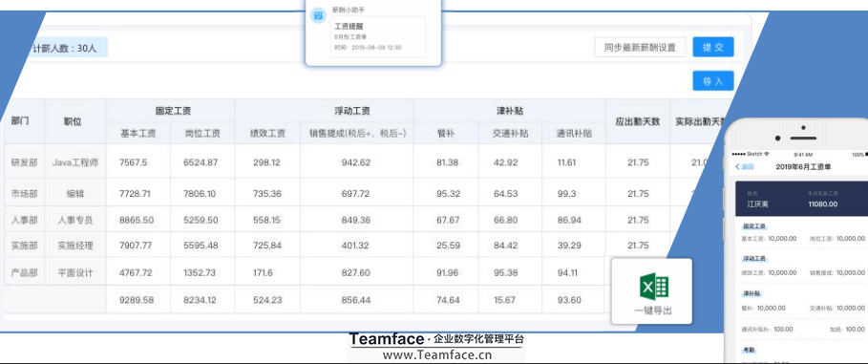This screenshot has height=364, width=868.
Task: Click communication allowance value 93.60
Action: (570, 300)
